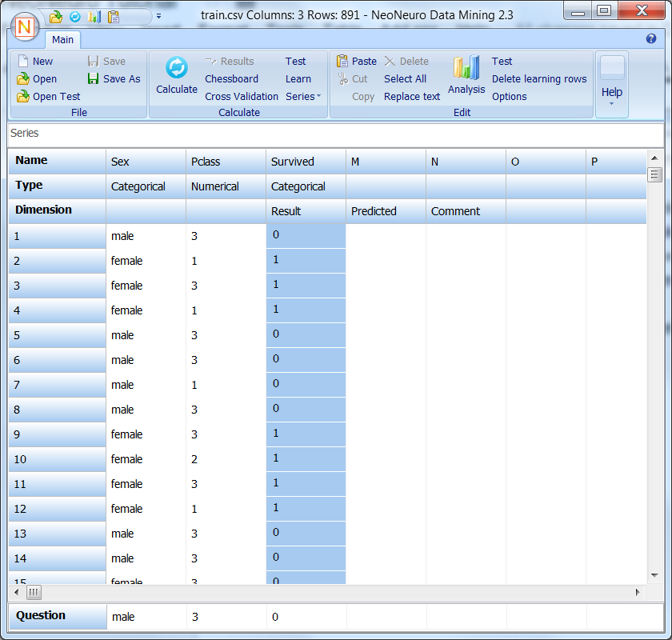The width and height of the screenshot is (672, 640).
Task: Click the Series formula text field
Action: (336, 134)
